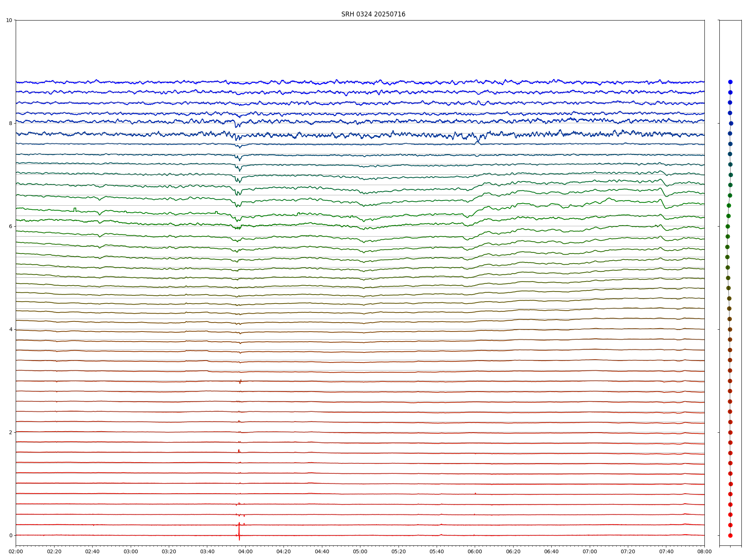Click the large red spike near 04:00
Image resolution: width=747 pixels, height=560 pixels.
coord(239,530)
